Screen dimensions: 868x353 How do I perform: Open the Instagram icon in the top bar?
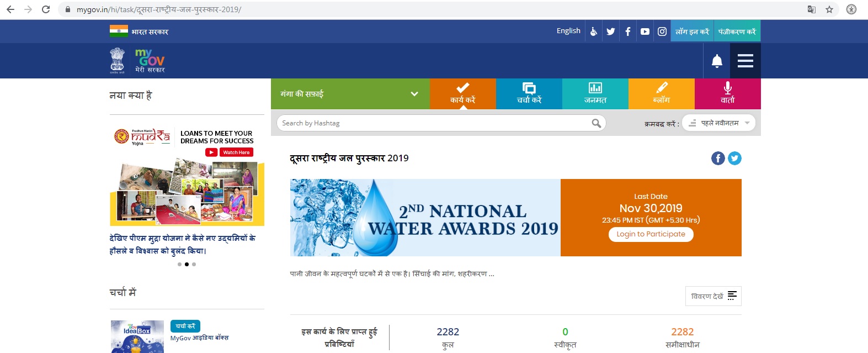pos(662,31)
